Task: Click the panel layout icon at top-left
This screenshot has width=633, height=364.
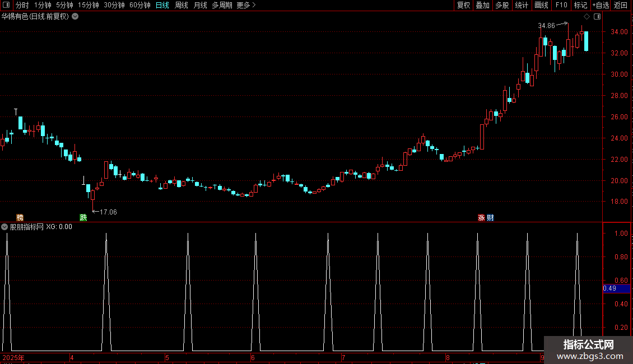Action: 6,5
